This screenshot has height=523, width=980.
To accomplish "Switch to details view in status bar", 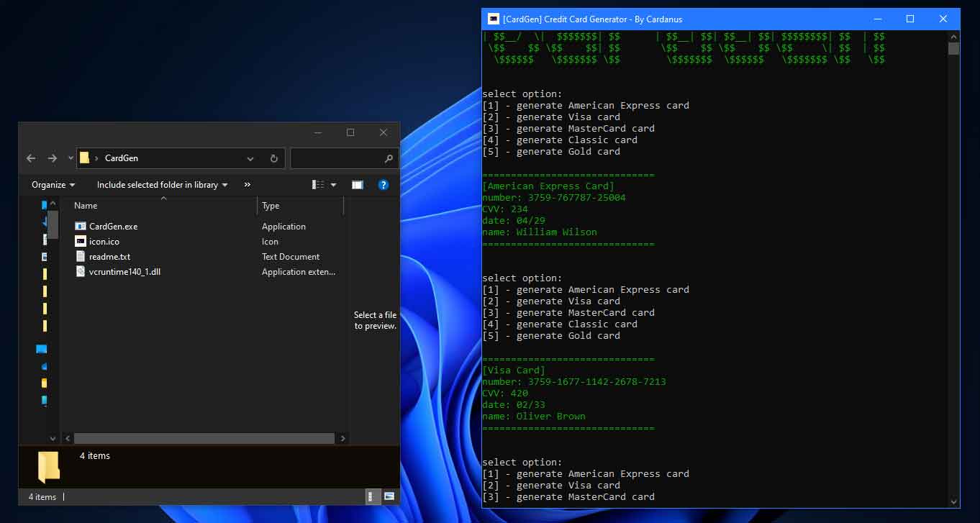I will (x=372, y=496).
